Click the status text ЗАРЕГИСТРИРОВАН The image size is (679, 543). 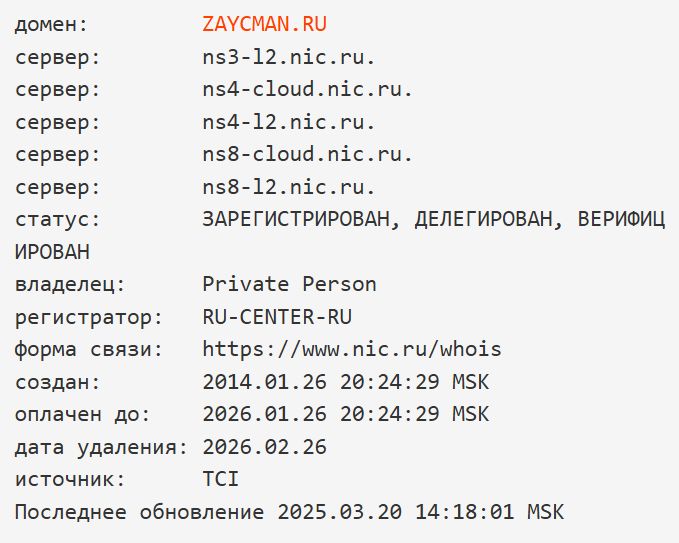tap(296, 219)
